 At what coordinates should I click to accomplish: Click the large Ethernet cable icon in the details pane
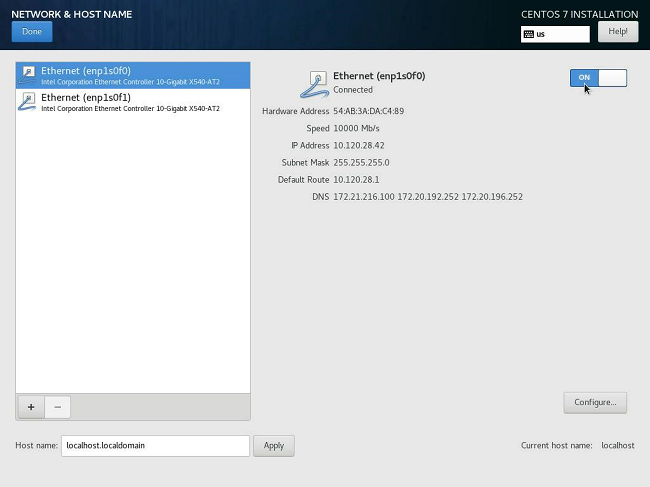pos(313,85)
